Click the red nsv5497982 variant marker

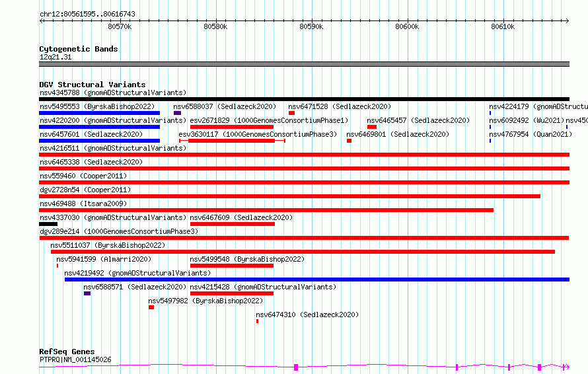151,307
